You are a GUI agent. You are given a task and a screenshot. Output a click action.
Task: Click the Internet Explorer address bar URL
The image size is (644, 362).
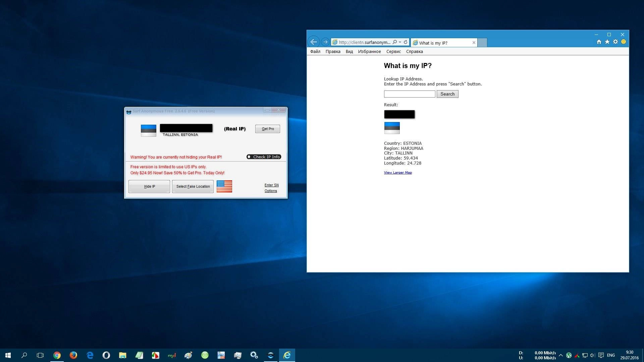pos(365,42)
